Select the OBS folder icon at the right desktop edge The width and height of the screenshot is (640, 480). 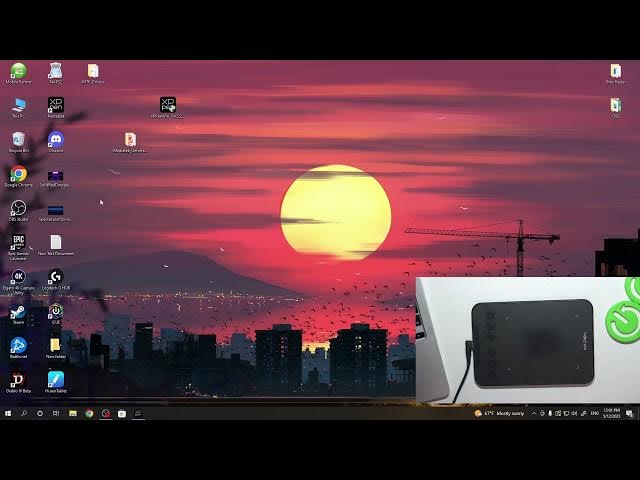616,108
